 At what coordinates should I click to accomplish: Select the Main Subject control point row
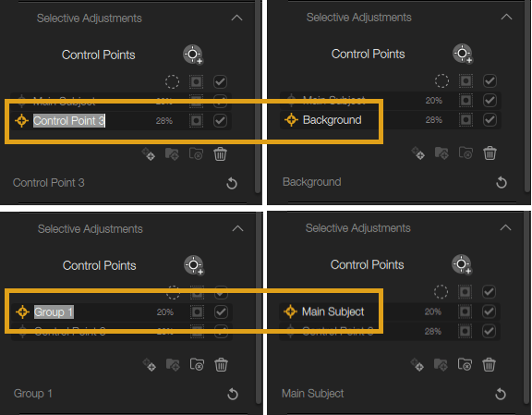click(389, 311)
